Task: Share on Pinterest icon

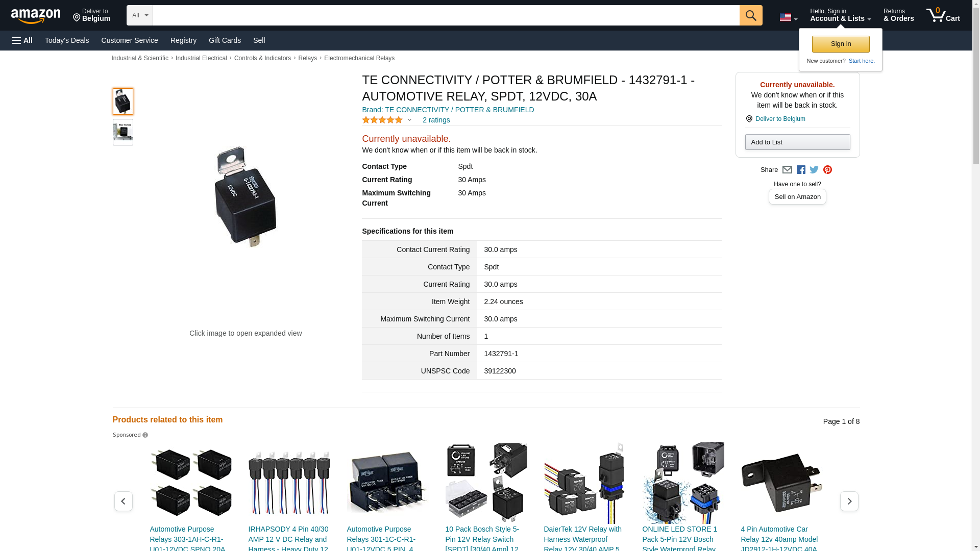Action: [827, 170]
